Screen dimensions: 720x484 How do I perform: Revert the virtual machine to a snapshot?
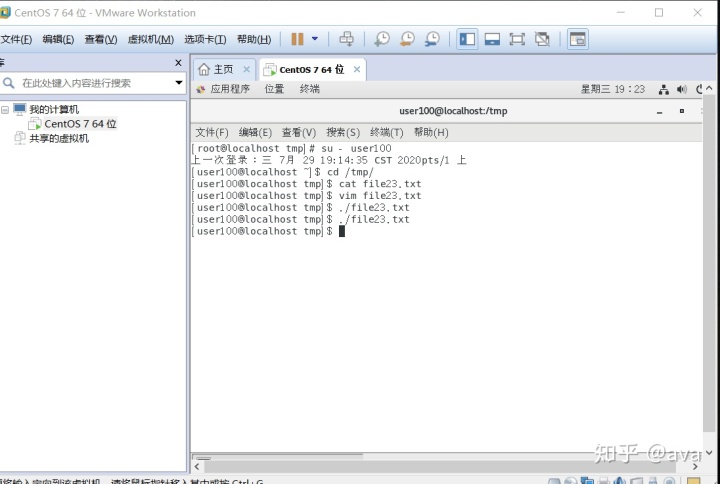pyautogui.click(x=407, y=39)
